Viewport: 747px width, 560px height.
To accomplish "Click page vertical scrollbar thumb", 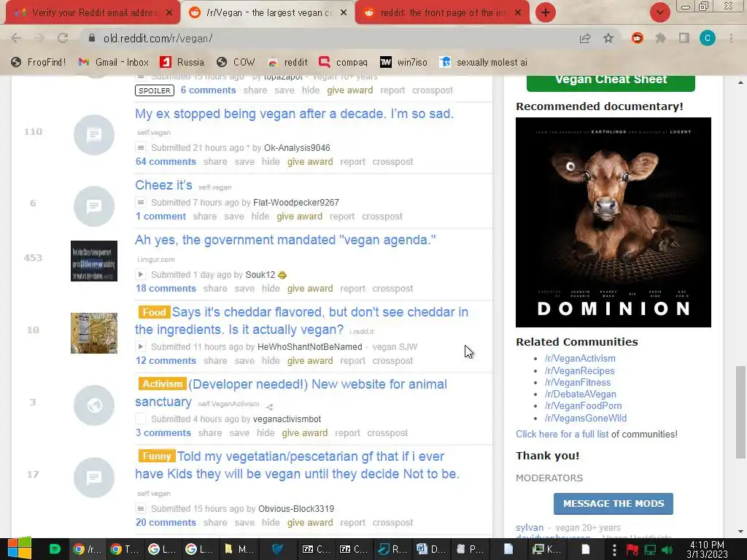I will (740, 413).
